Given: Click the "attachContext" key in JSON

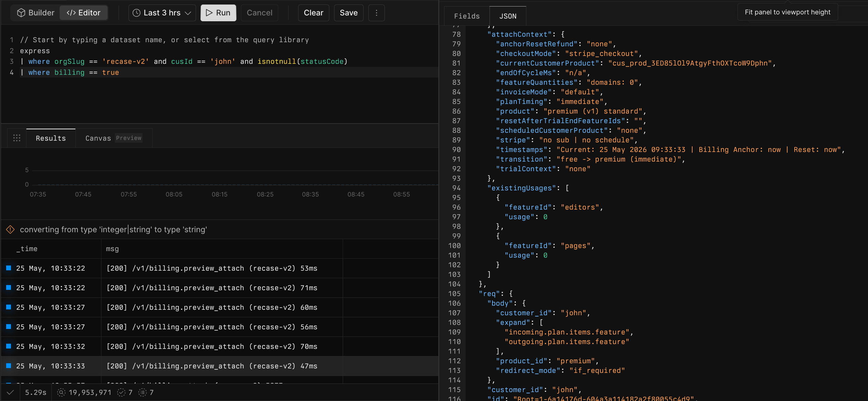Looking at the screenshot, I should click(x=519, y=34).
